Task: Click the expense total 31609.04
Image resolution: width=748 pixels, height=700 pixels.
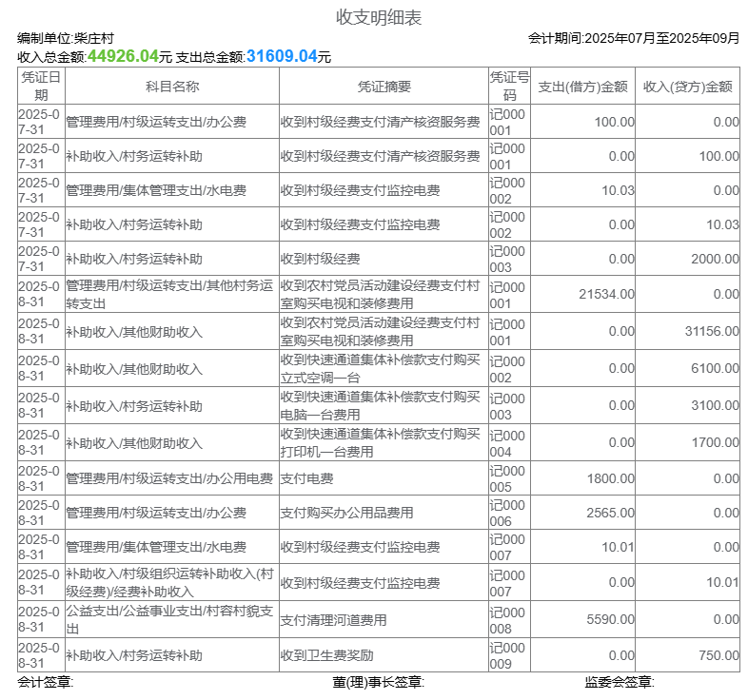Action: coord(282,56)
